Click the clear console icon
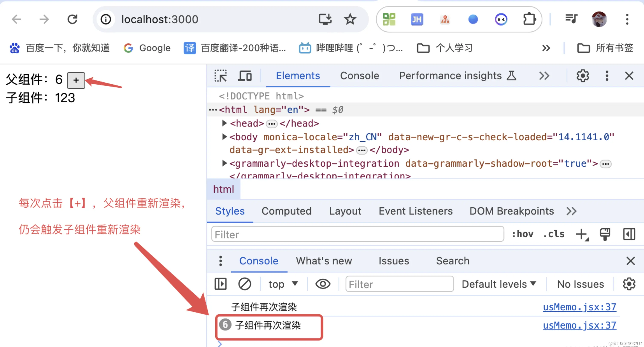This screenshot has width=644, height=347. coord(244,284)
